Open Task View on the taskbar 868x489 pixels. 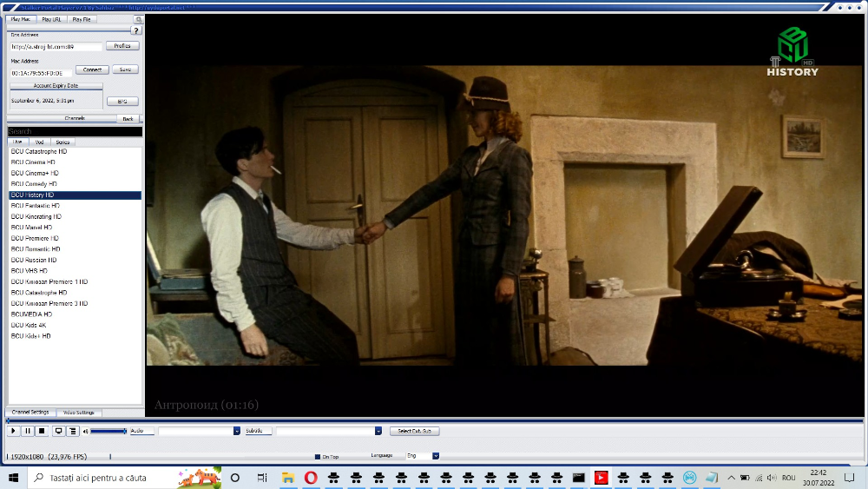click(x=262, y=478)
